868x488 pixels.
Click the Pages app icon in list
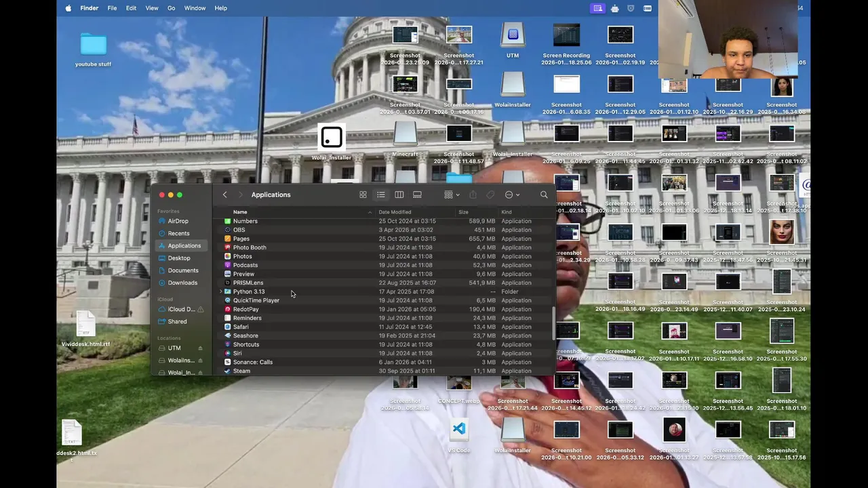(x=228, y=239)
